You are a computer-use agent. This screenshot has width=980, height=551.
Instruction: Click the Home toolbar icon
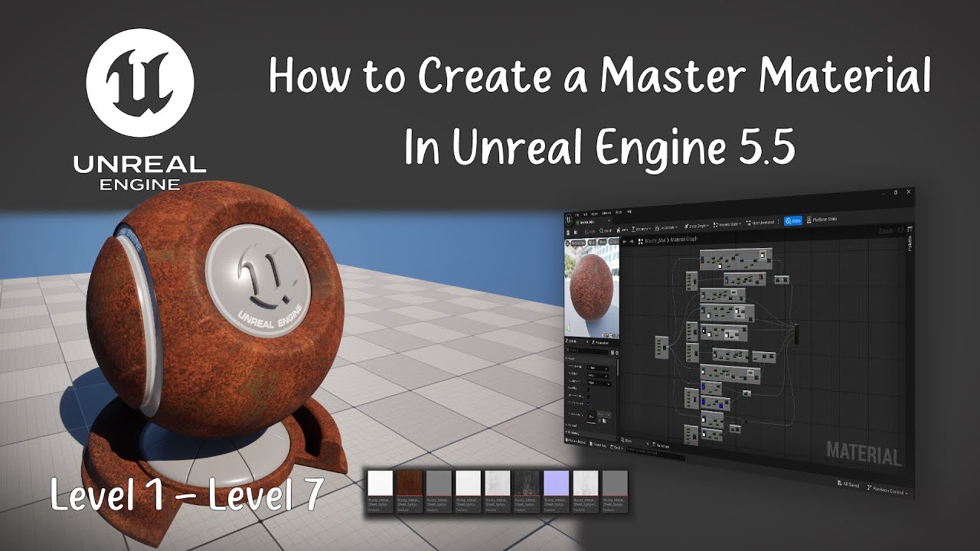point(622,230)
